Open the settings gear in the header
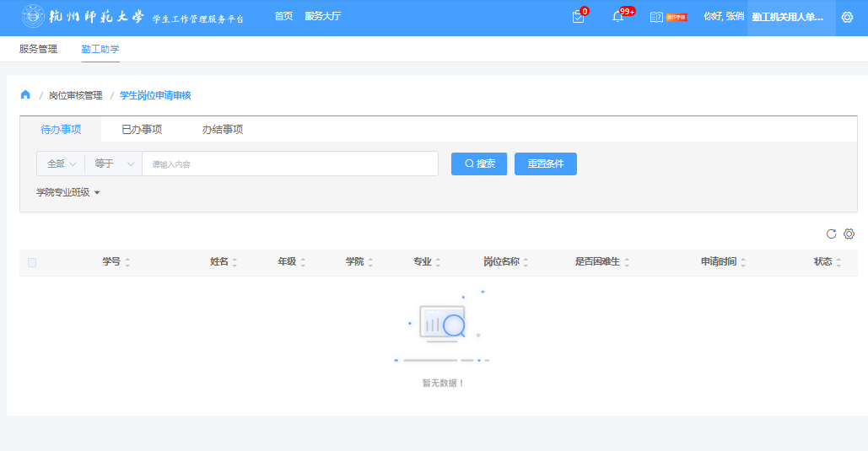The height and width of the screenshot is (451, 868). pyautogui.click(x=847, y=17)
